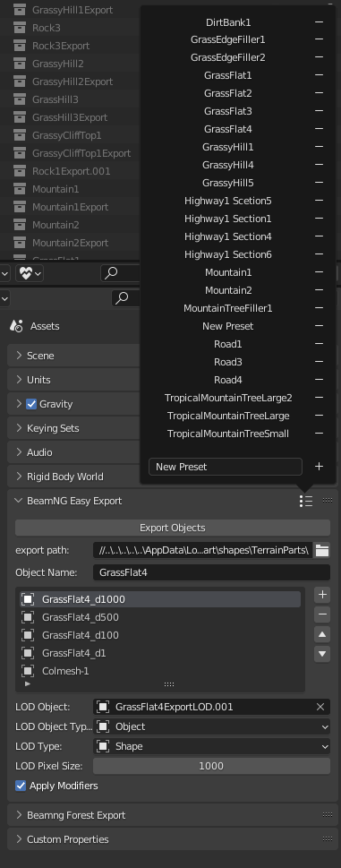The image size is (341, 868).
Task: Add New Preset with plus icon
Action: coord(319,467)
